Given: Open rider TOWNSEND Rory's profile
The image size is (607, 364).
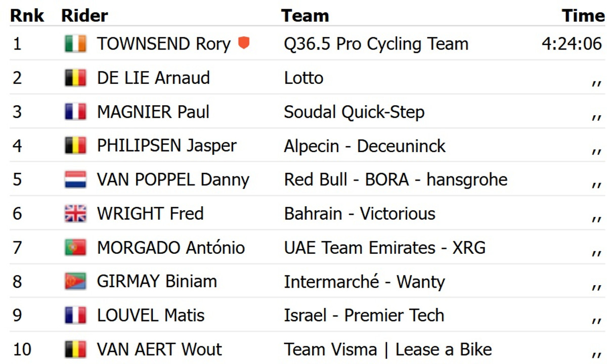Looking at the screenshot, I should click(x=163, y=44).
